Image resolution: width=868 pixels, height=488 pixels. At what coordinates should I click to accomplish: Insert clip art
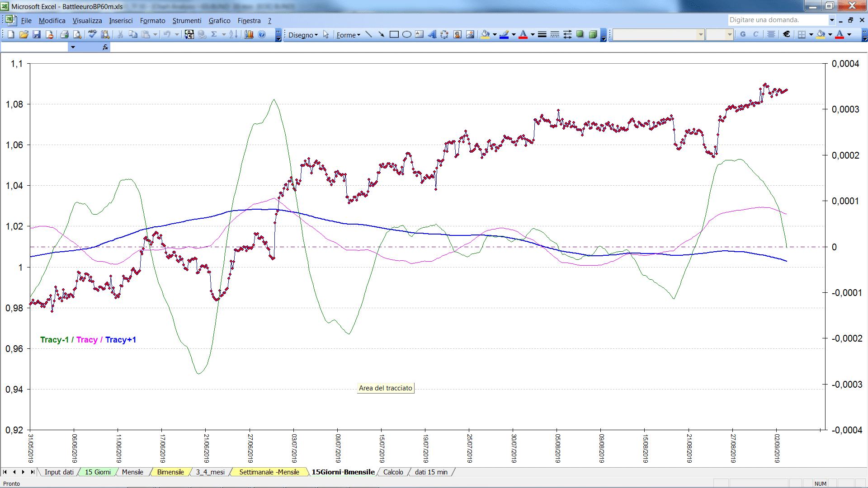coord(457,34)
